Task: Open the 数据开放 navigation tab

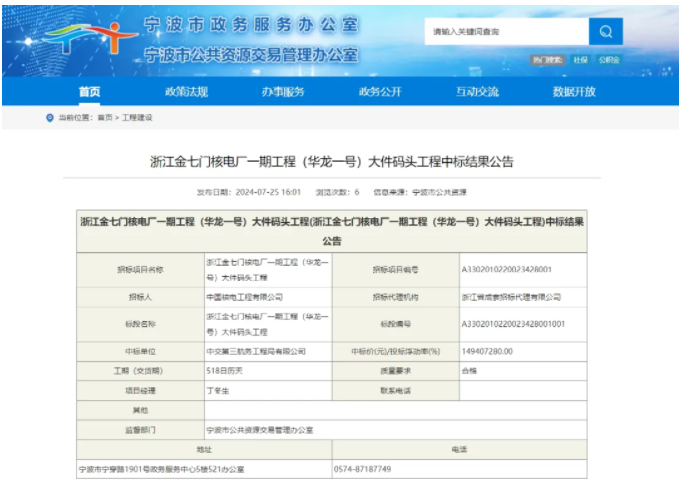Action: 574,92
